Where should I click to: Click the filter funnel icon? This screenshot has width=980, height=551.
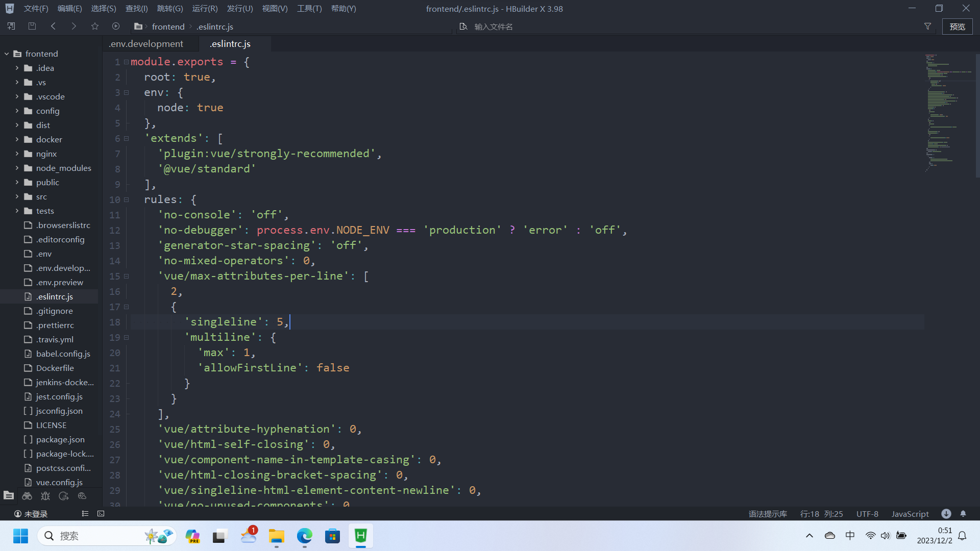coord(927,26)
